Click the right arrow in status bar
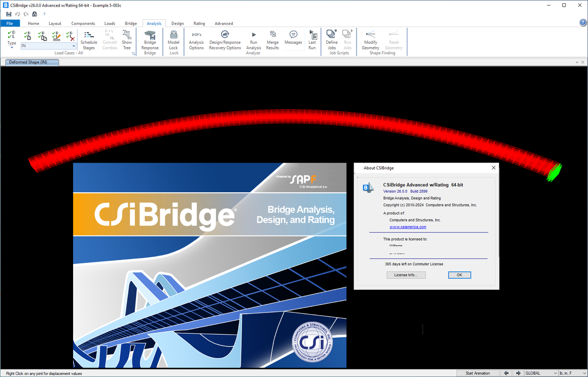The height and width of the screenshot is (377, 588). click(518, 373)
